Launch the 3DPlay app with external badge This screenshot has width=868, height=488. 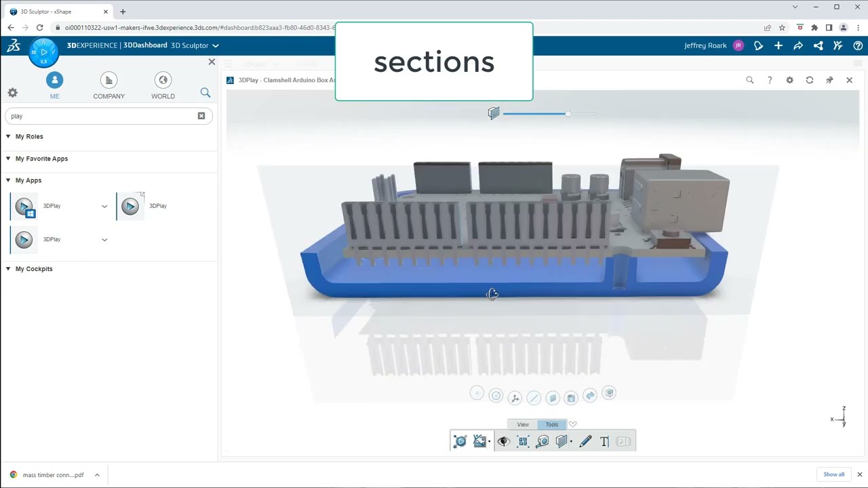coord(131,206)
